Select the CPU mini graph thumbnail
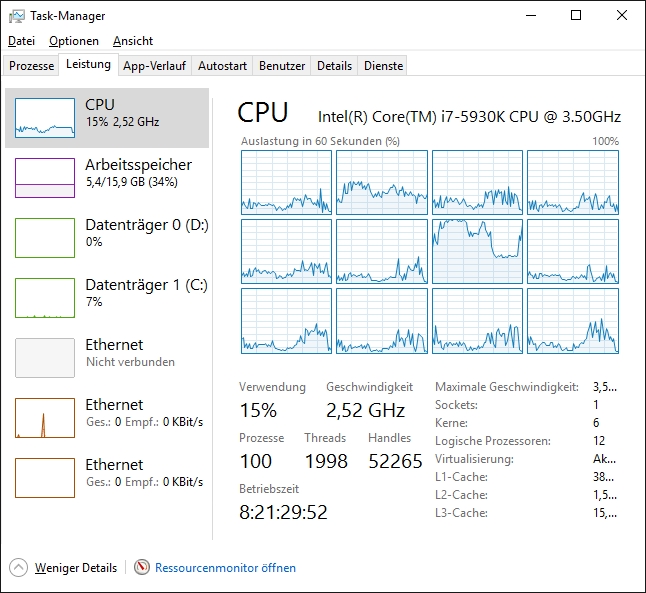The width and height of the screenshot is (646, 593). (45, 118)
